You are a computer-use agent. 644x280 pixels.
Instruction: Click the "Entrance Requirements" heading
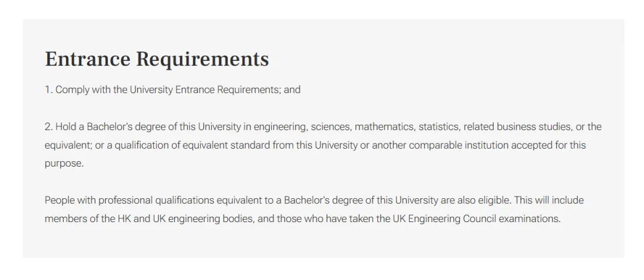point(157,59)
